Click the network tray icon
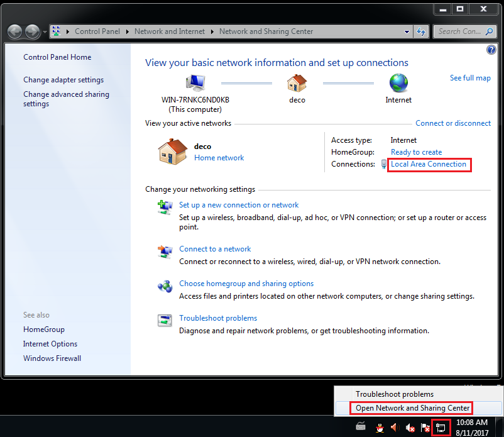 coord(440,427)
